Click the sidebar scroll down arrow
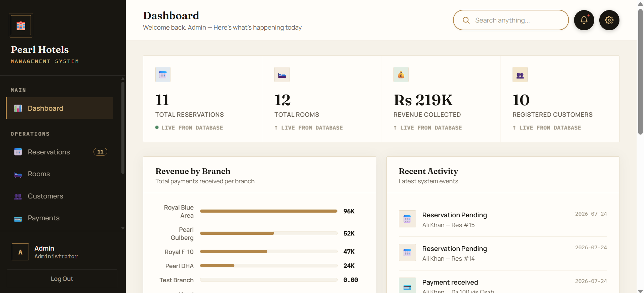The height and width of the screenshot is (293, 644). point(123,228)
